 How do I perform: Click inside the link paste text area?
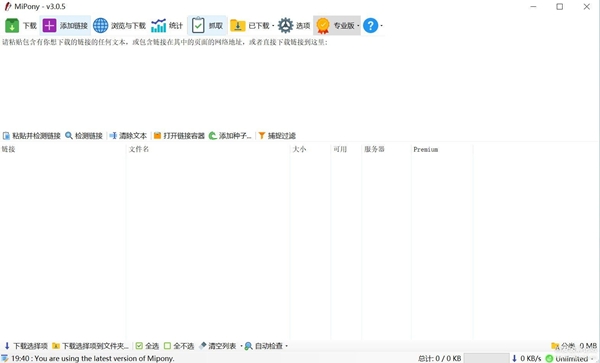pos(298,88)
